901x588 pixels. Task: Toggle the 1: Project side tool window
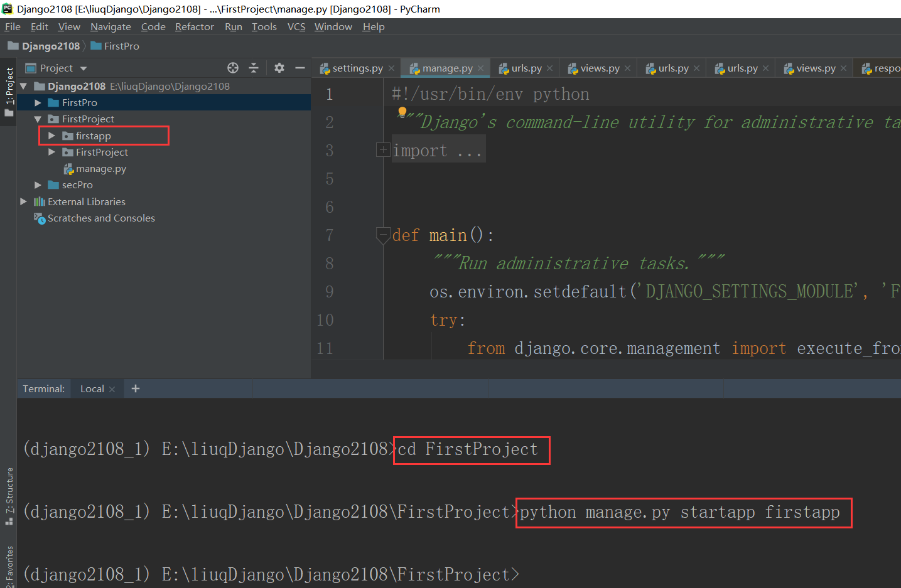(9, 92)
